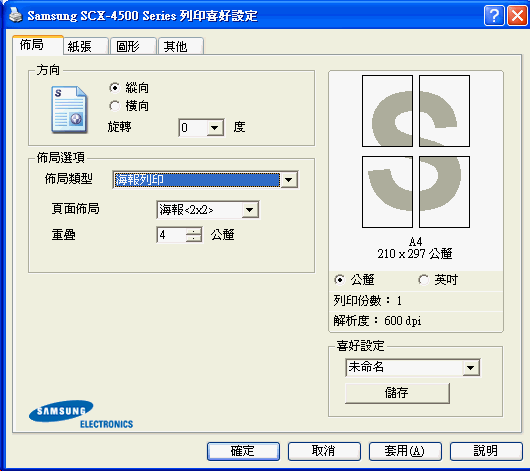Increase the 重疊 overlap value with up arrow

(194, 231)
